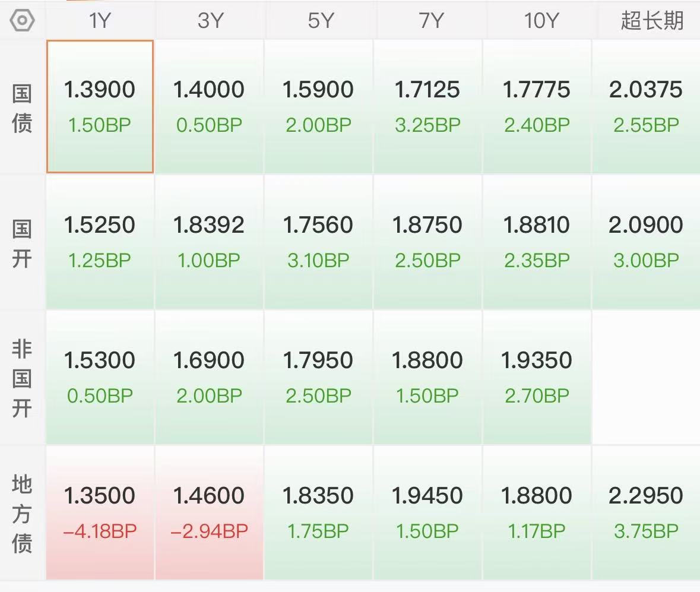
Task: Open 地方债 3Y red cell 1.4600
Action: click(209, 512)
